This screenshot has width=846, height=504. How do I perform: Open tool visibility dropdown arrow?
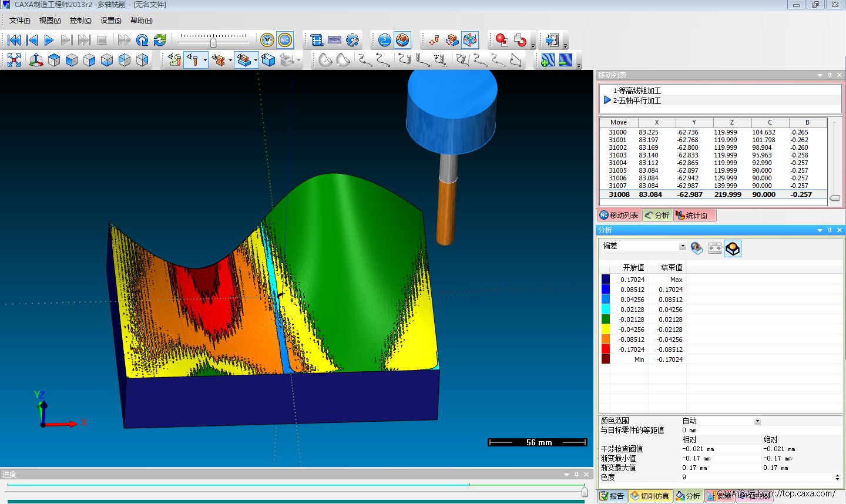click(x=205, y=60)
